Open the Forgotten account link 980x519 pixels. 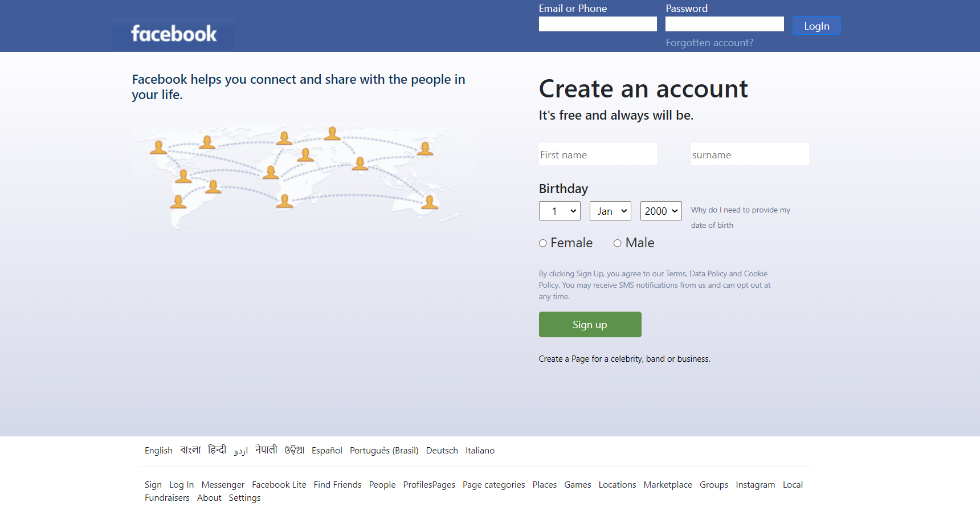709,42
